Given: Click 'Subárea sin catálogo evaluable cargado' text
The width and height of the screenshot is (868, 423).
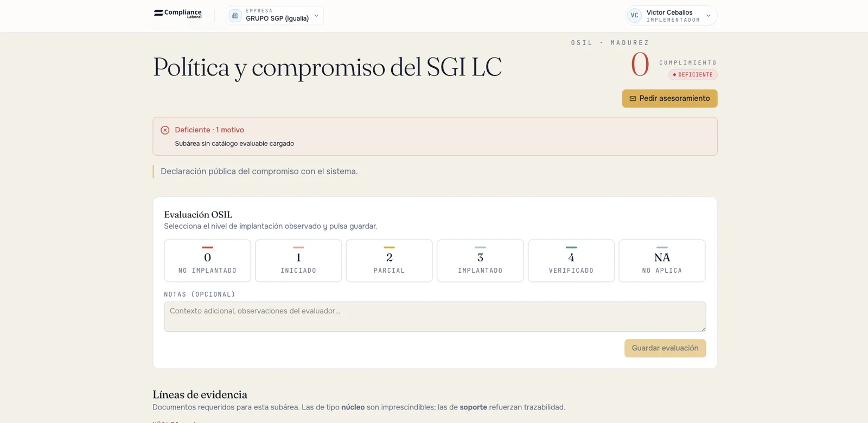Looking at the screenshot, I should point(234,144).
